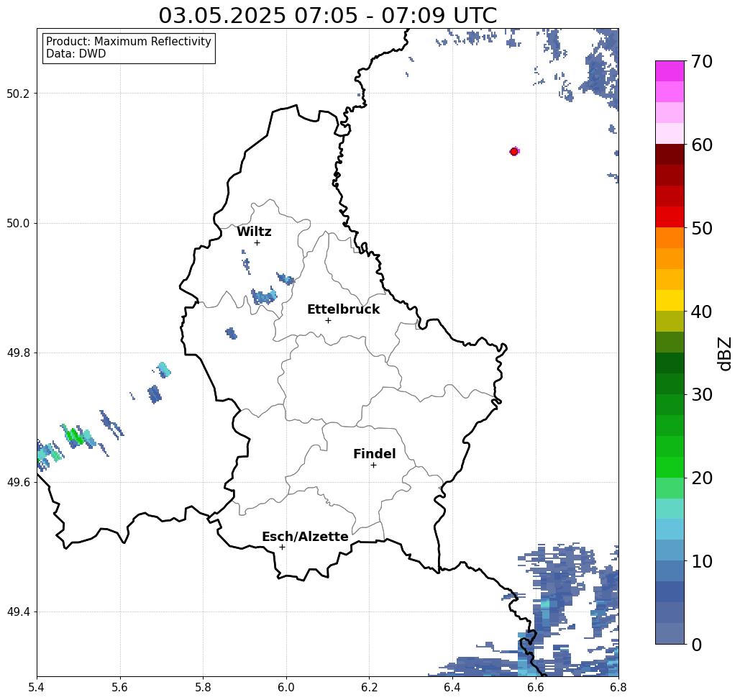Viewport: 740px width, 700px height.
Task: Pick the magenta swatch at top of colorbar
Action: 670,71
